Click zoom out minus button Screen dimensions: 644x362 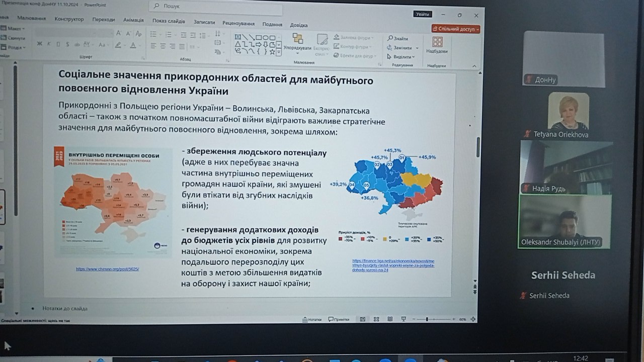pyautogui.click(x=414, y=319)
